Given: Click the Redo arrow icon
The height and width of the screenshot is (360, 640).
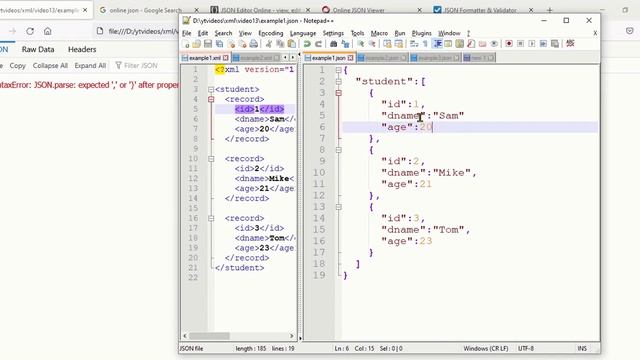Looking at the screenshot, I should point(318,44).
